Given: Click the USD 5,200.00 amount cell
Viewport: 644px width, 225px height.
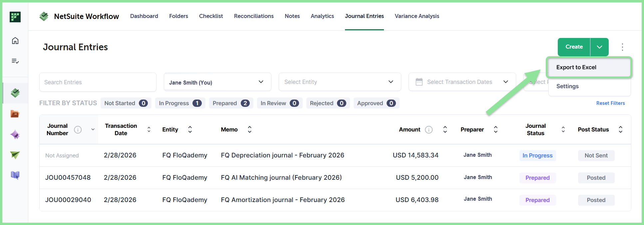Looking at the screenshot, I should (417, 177).
